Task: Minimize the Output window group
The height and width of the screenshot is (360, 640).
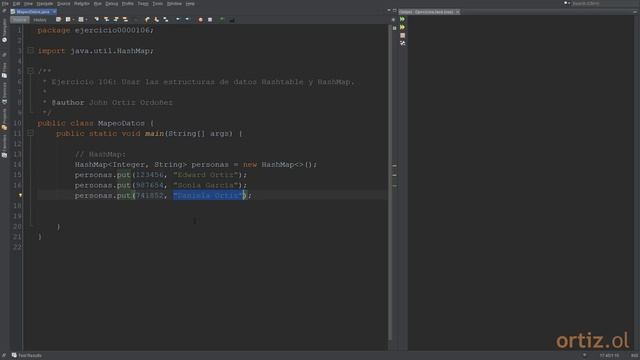Action: (x=635, y=12)
